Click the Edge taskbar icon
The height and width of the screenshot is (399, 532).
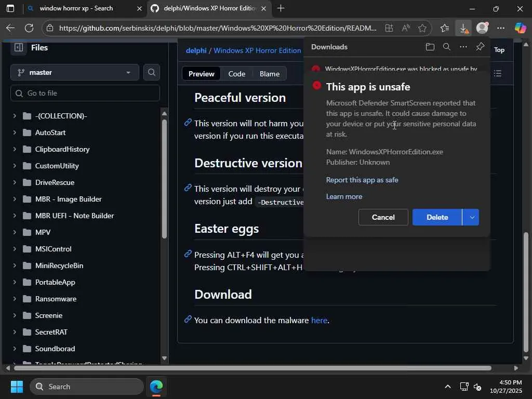pos(156,387)
